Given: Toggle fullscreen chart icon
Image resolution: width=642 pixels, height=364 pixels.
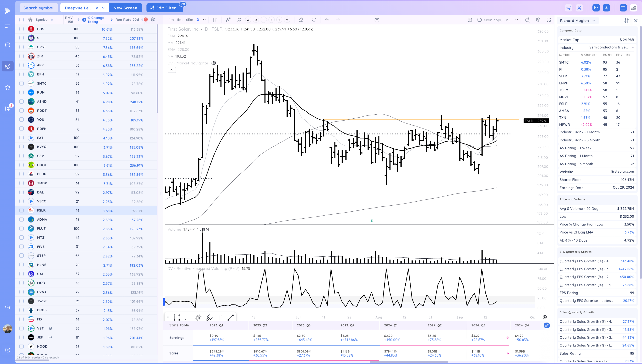Looking at the screenshot, I should pos(549,20).
